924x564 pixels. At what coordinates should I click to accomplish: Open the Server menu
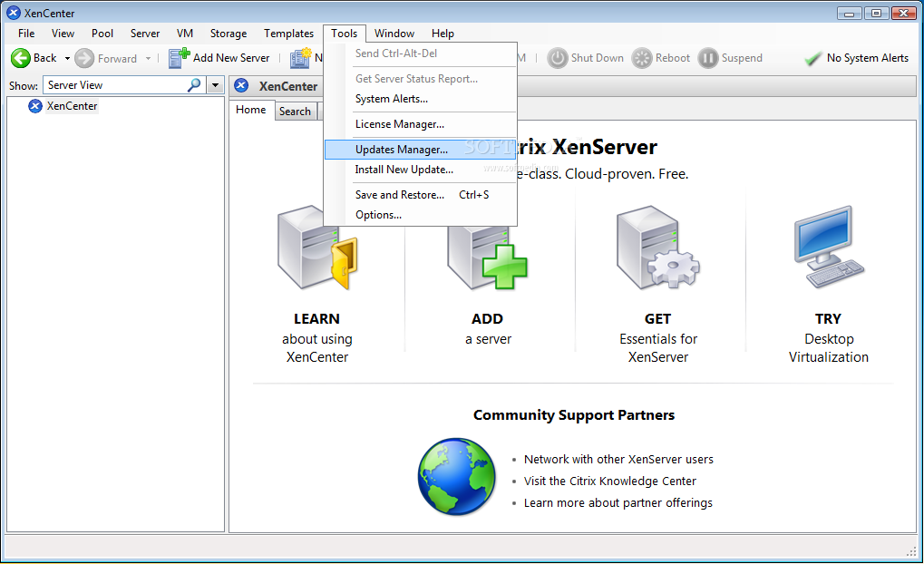click(x=145, y=34)
